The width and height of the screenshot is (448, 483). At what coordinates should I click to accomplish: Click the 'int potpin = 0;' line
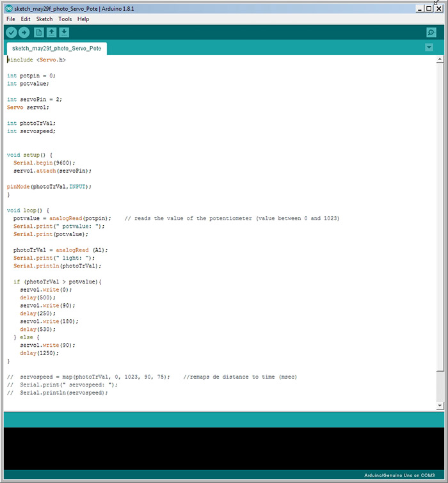[31, 75]
